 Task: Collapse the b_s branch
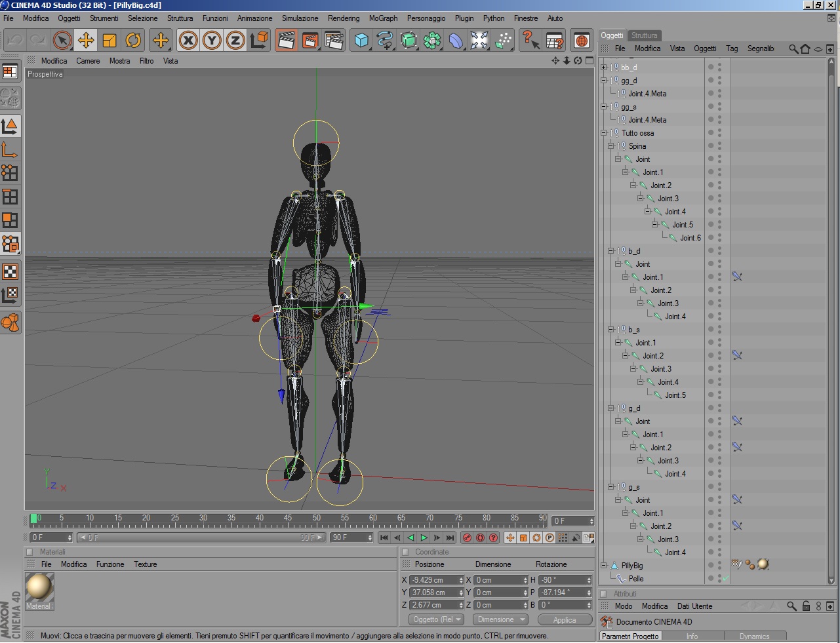pyautogui.click(x=611, y=329)
